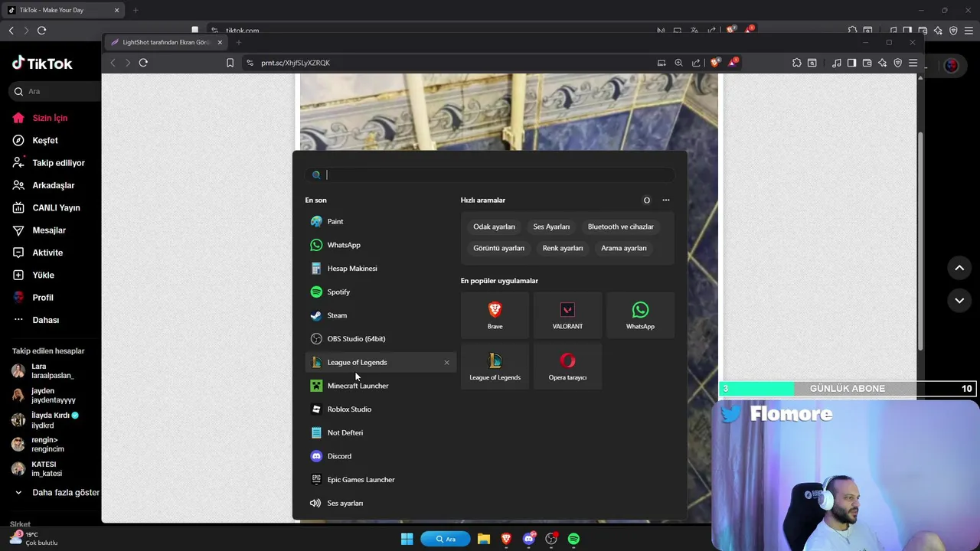Switch to the LightShot tab
Screen dimensions: 980x551
(x=165, y=42)
